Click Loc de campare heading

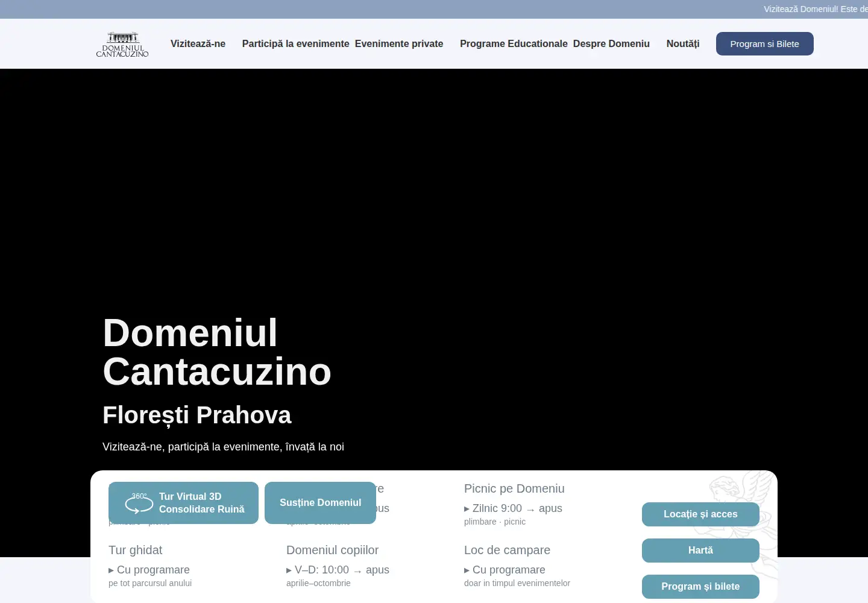coord(507,550)
